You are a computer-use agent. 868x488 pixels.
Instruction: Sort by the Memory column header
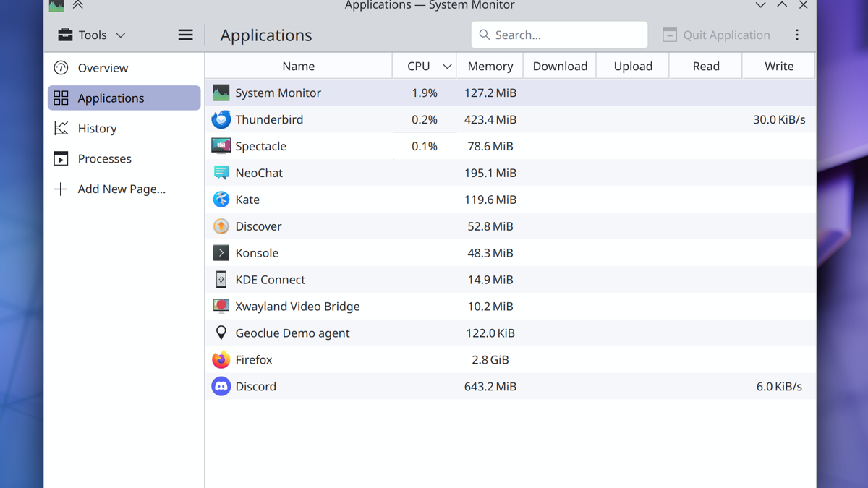coord(490,66)
